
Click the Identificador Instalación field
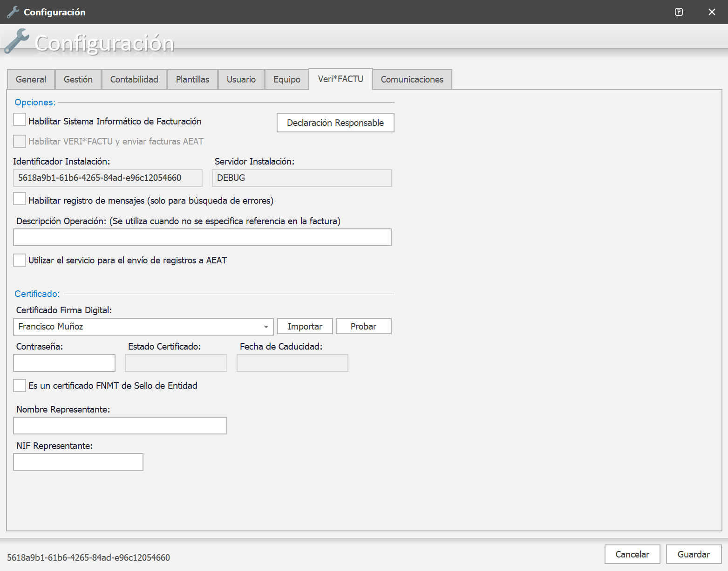(x=108, y=178)
